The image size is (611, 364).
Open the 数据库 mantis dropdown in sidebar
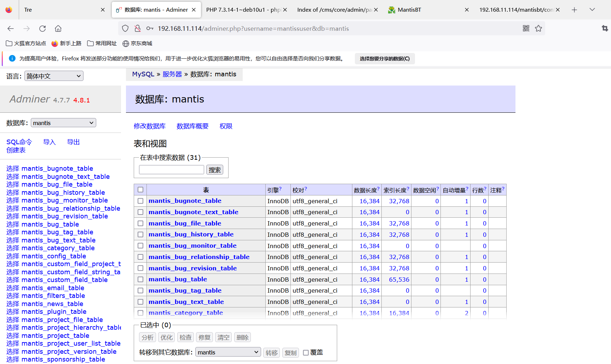[x=64, y=123]
